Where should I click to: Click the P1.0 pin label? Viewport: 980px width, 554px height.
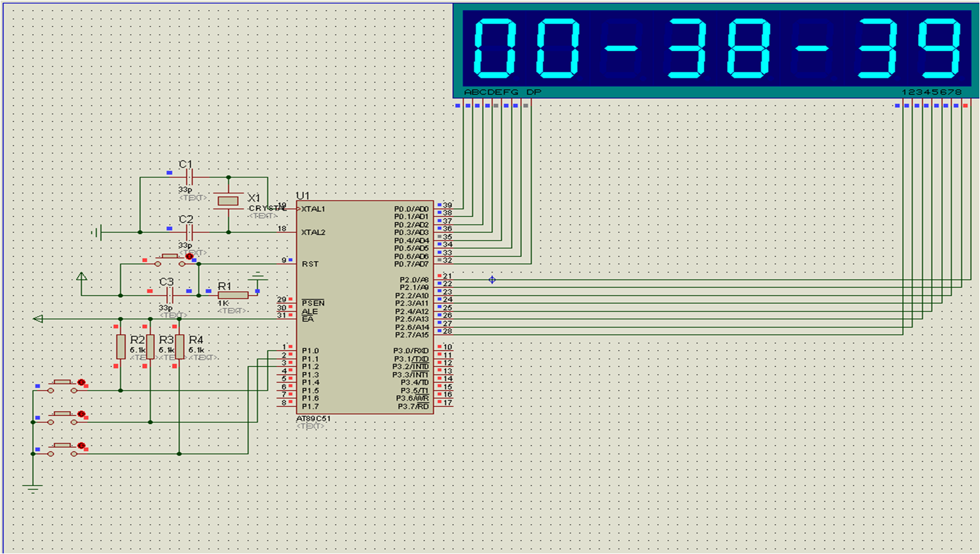point(310,351)
